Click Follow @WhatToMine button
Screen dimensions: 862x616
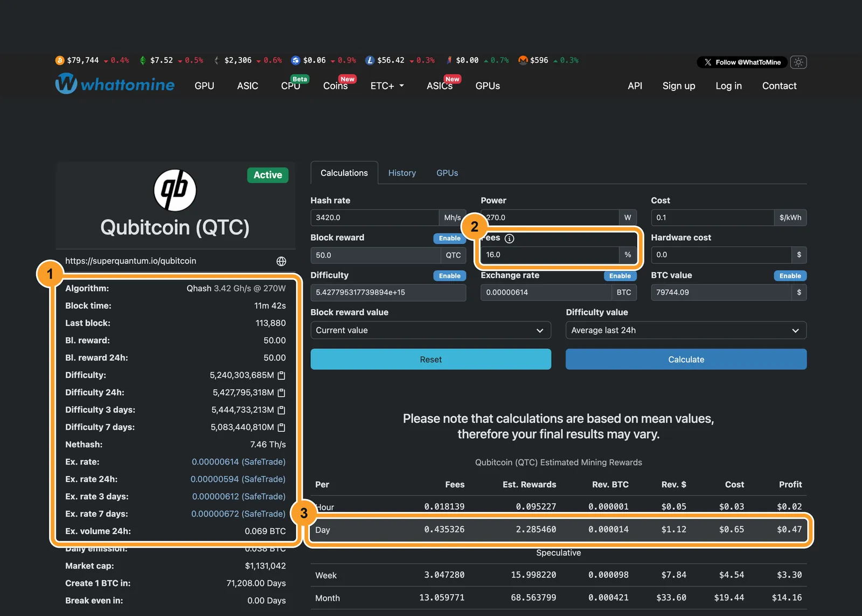click(x=742, y=62)
